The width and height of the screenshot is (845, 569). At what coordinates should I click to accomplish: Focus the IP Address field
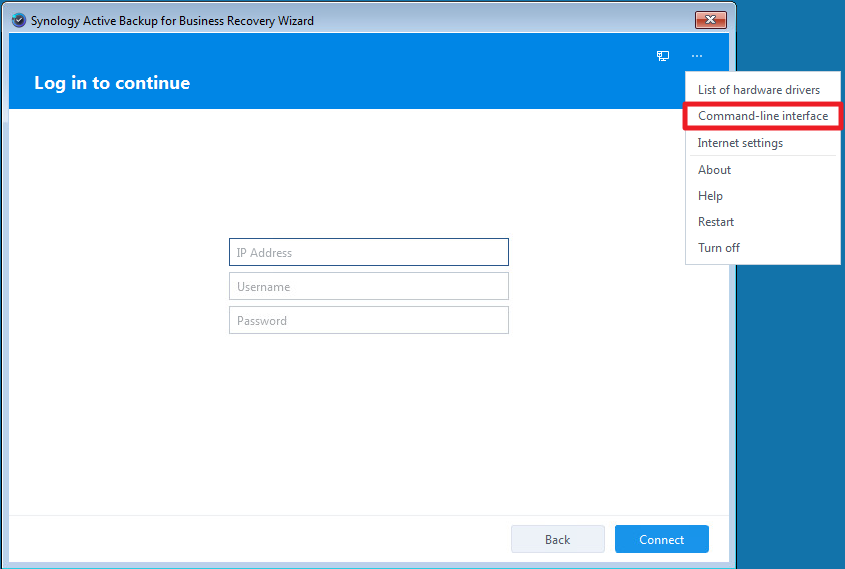(x=369, y=252)
